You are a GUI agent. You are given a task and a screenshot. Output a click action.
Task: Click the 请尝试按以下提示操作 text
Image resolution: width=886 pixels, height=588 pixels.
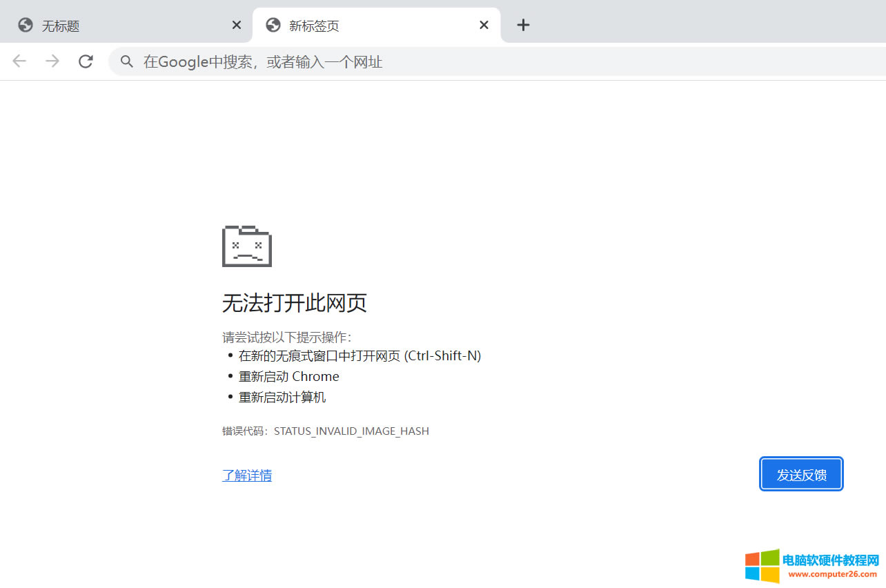[x=287, y=337]
